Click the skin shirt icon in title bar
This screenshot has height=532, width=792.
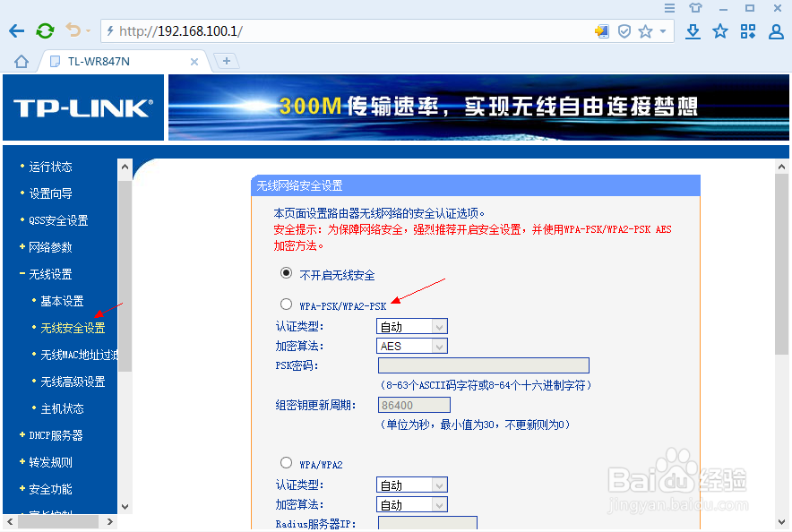(x=695, y=7)
